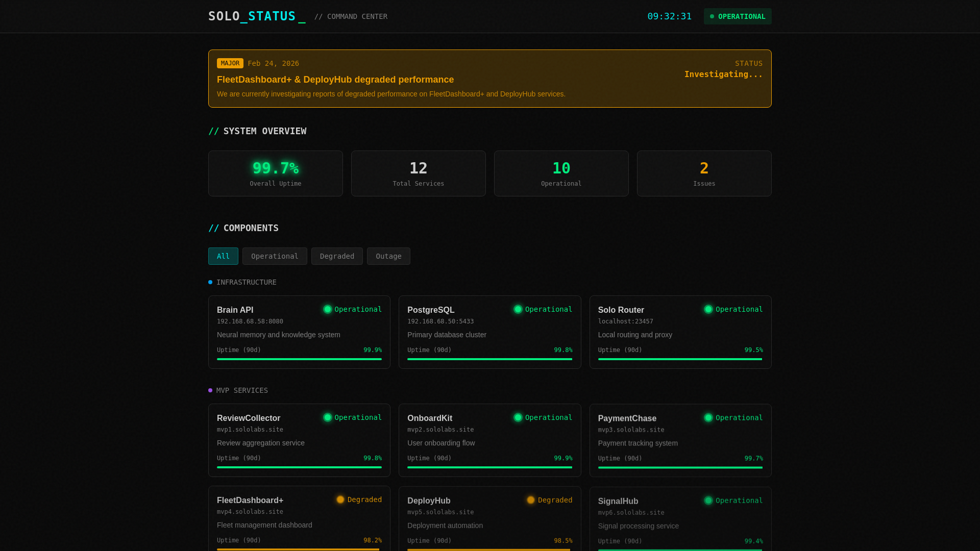Screen dimensions: 980x551
Task: Click host mvp4.sololabs.site
Action: coord(250,512)
